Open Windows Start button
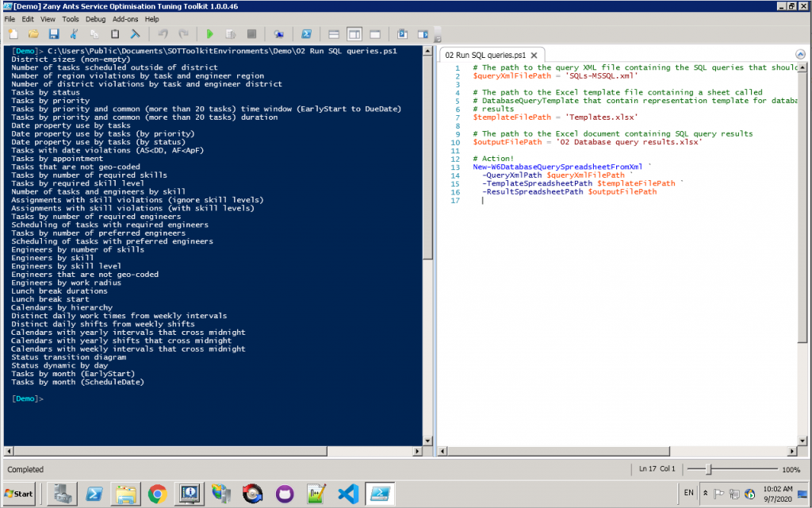The image size is (812, 508). coord(19,494)
